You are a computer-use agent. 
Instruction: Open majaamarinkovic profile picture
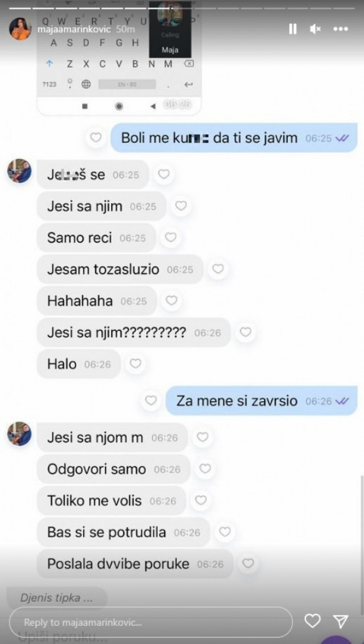coord(20,29)
